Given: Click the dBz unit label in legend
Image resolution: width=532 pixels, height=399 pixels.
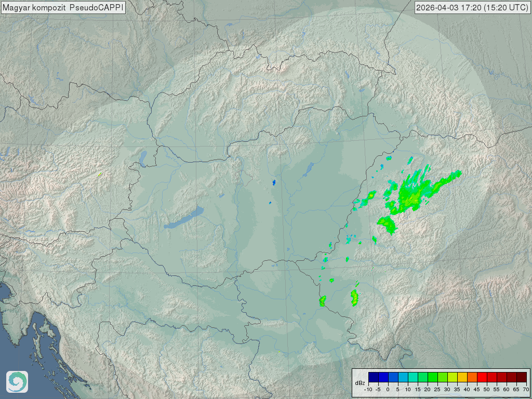Looking at the screenshot, I should [x=359, y=383].
